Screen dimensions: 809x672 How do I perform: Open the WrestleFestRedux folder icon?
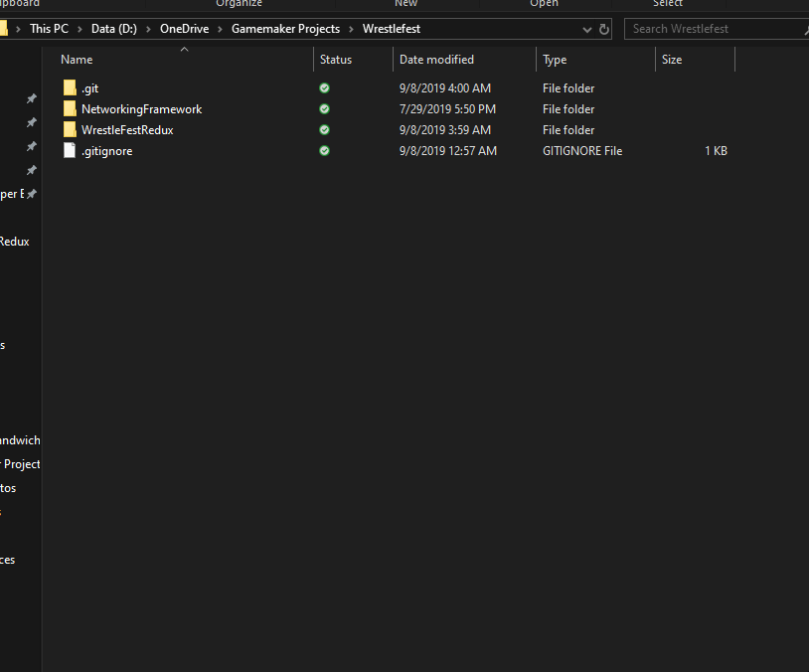point(70,129)
